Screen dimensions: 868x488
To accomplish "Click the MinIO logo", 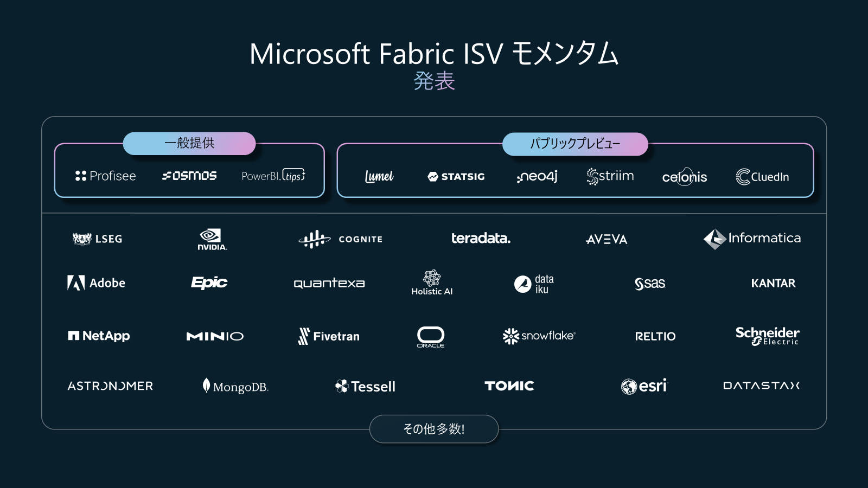I will (x=215, y=336).
